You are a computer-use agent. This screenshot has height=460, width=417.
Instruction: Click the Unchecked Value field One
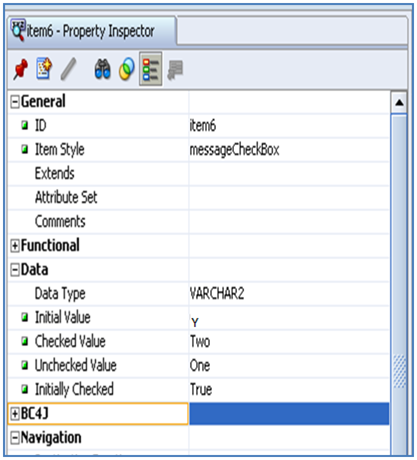289,365
